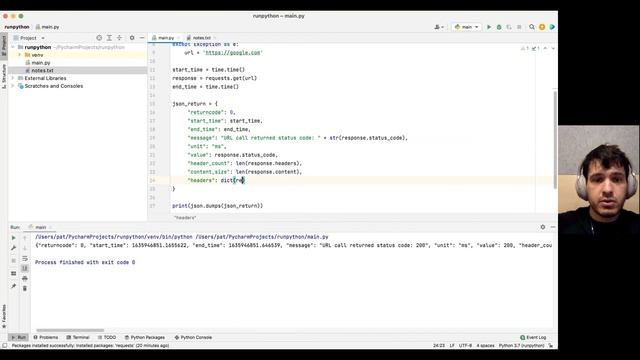Hide the Project tool window

point(142,38)
